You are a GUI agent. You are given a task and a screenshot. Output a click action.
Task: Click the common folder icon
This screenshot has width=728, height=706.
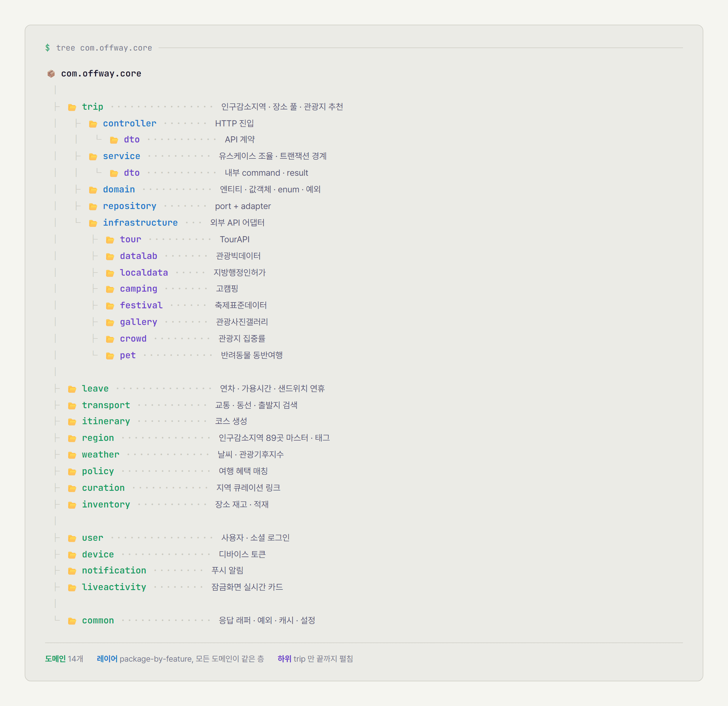72,621
